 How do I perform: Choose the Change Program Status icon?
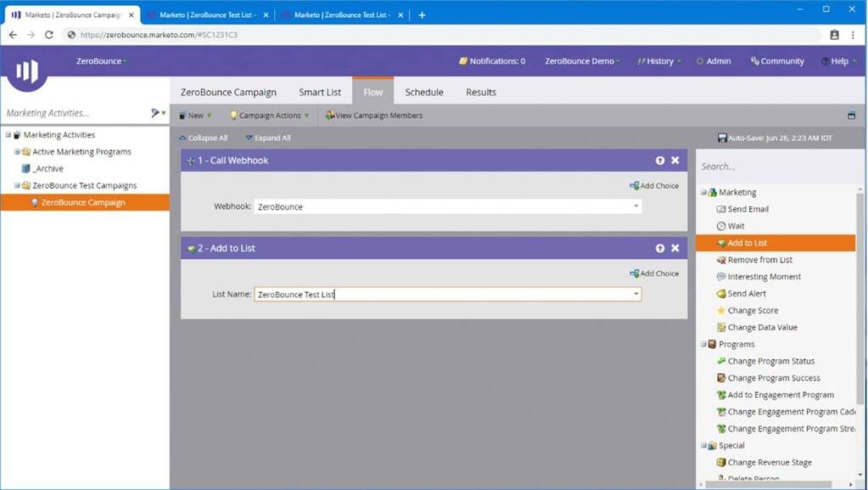720,361
